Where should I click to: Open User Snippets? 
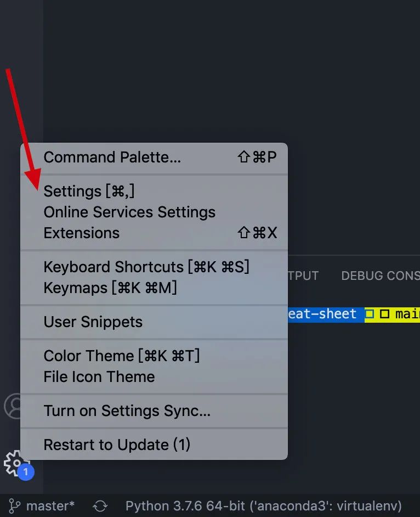pos(154,322)
